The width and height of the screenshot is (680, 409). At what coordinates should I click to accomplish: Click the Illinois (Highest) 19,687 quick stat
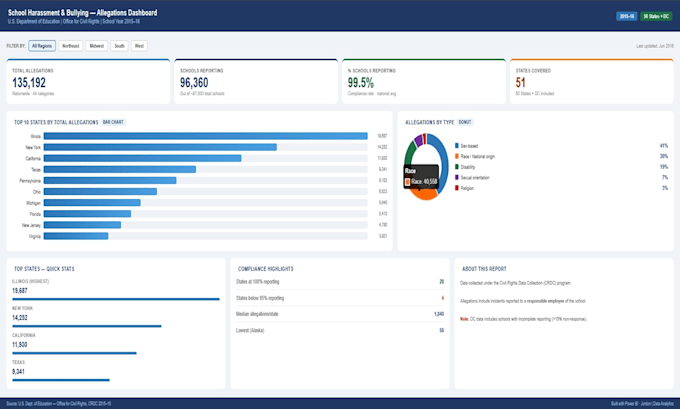(x=20, y=291)
